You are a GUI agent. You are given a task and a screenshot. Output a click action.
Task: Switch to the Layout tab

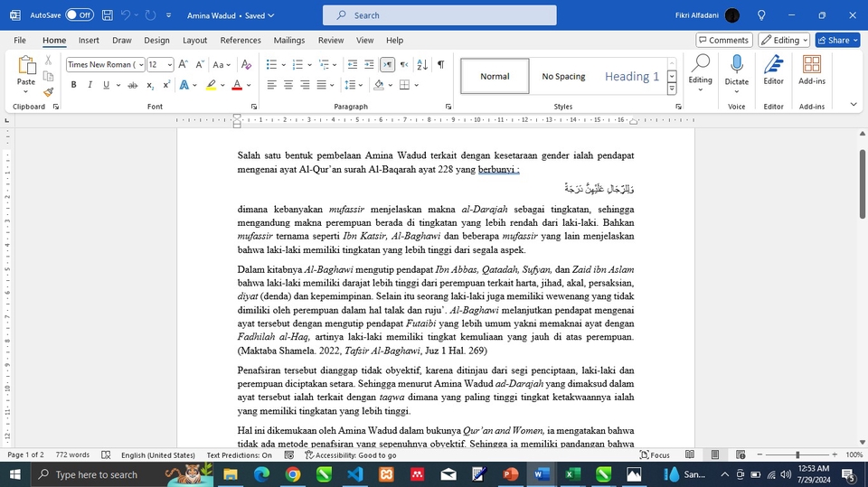[195, 41]
